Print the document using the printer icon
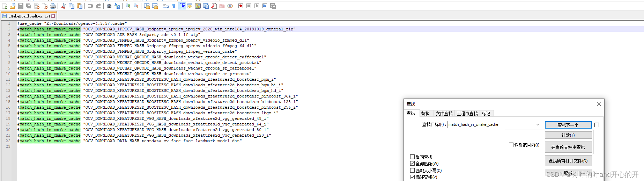Viewport: 644px width, 181px height. pos(53,6)
